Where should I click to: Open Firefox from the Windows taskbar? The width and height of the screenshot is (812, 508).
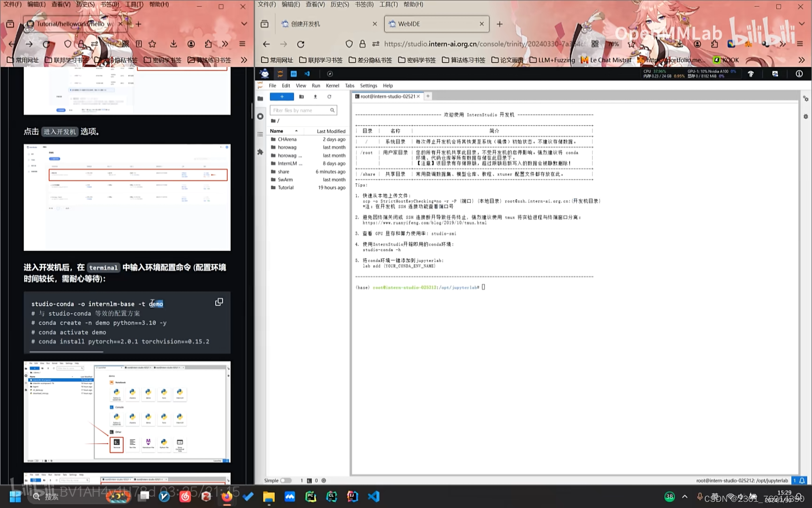227,496
